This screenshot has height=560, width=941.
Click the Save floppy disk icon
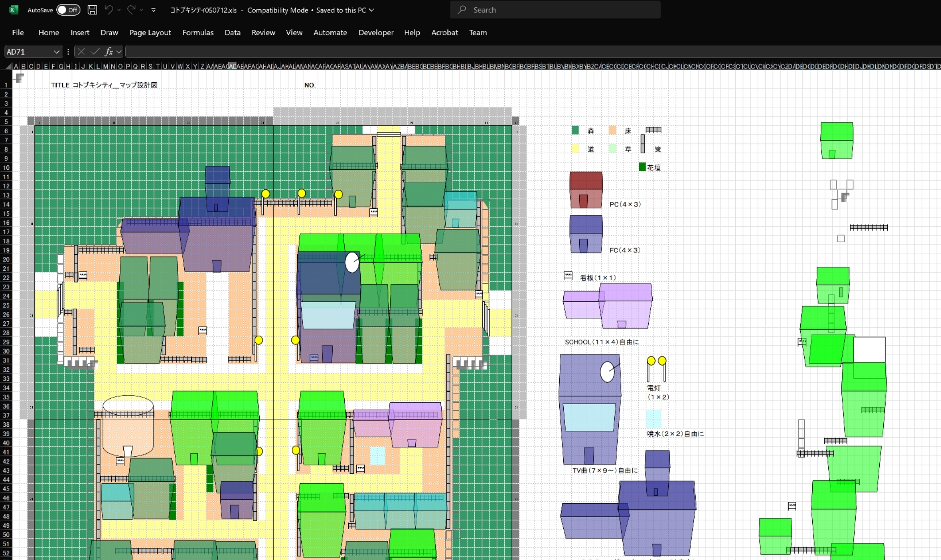(x=92, y=10)
